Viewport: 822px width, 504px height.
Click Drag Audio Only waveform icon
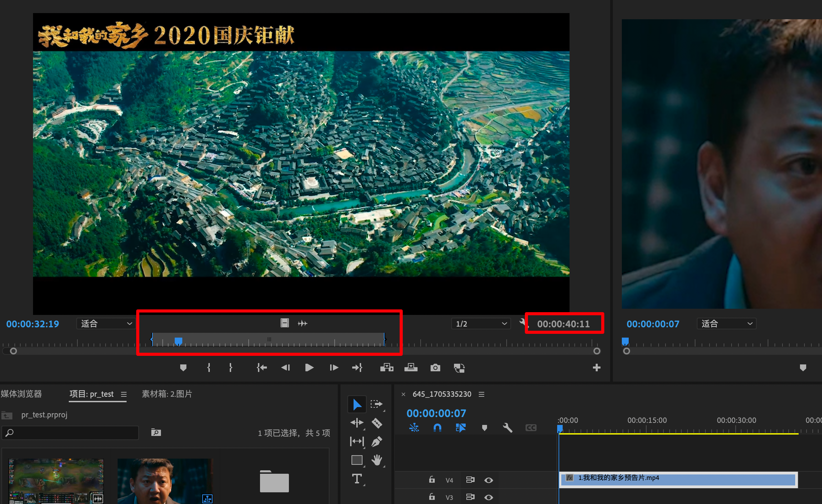click(x=302, y=323)
